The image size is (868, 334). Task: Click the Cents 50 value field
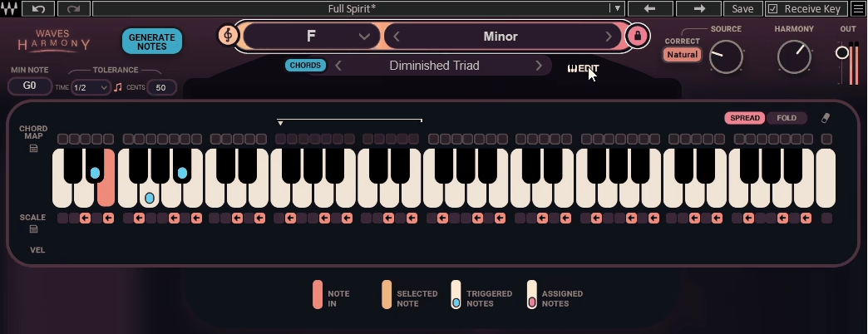tap(161, 87)
